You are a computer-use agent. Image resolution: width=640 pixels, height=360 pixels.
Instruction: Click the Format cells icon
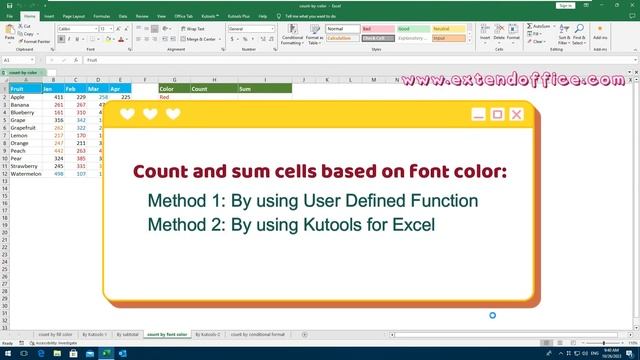(513, 29)
